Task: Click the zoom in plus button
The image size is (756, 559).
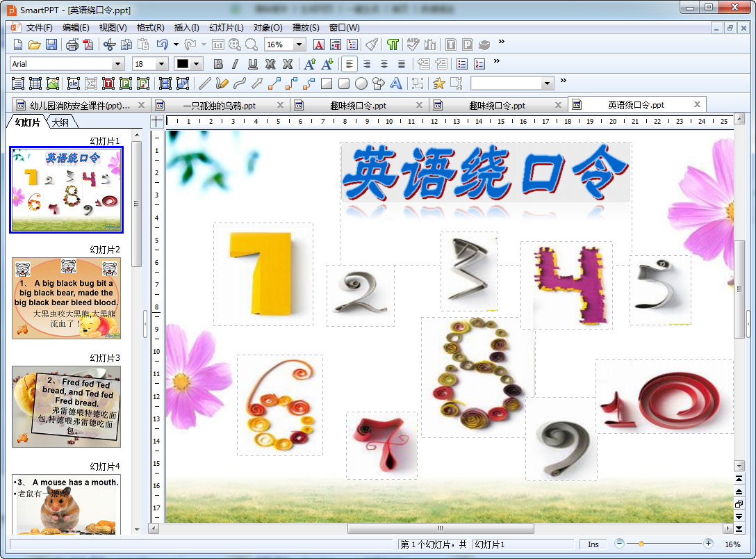Action: [708, 544]
